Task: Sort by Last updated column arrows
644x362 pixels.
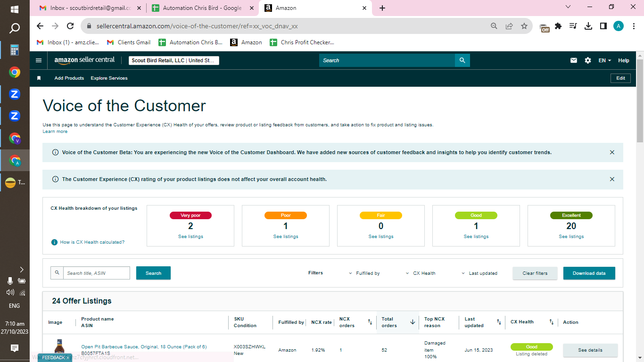Action: point(499,322)
